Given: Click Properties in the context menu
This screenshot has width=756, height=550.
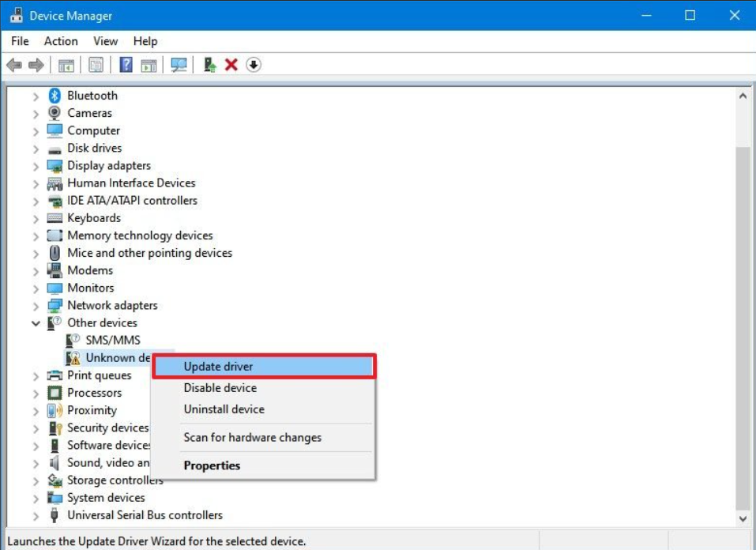Looking at the screenshot, I should [x=212, y=465].
